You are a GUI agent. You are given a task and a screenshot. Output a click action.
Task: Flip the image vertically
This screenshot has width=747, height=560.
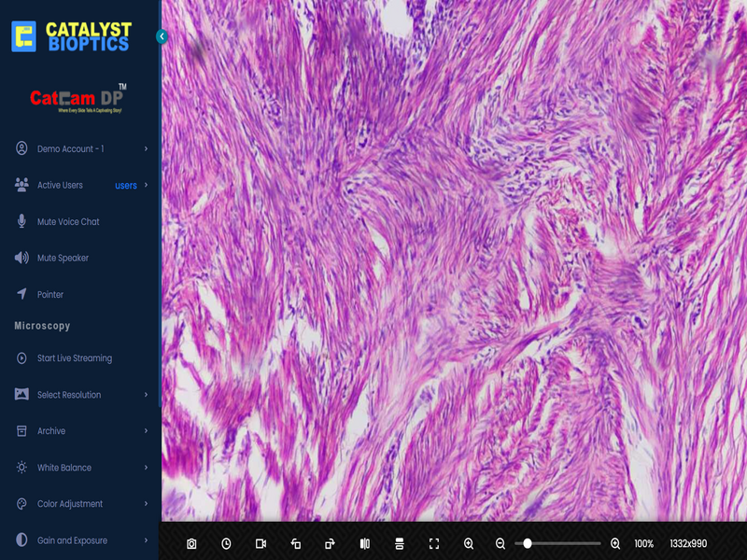400,543
